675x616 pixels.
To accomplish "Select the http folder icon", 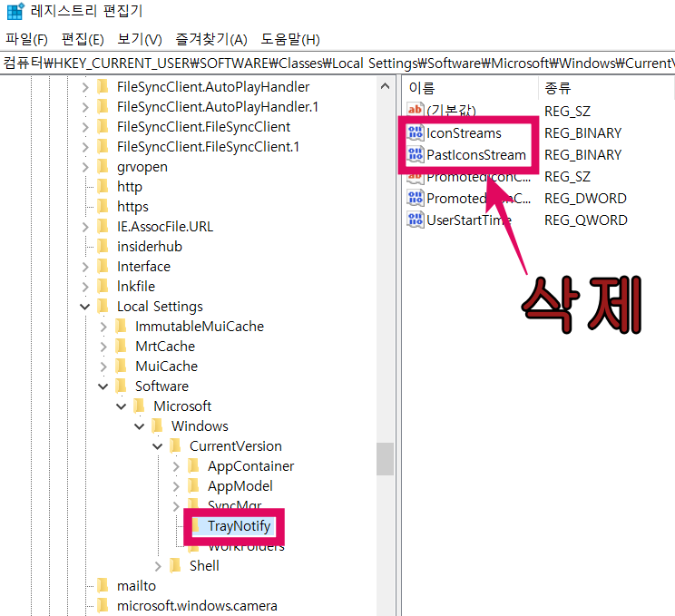I will pos(103,187).
